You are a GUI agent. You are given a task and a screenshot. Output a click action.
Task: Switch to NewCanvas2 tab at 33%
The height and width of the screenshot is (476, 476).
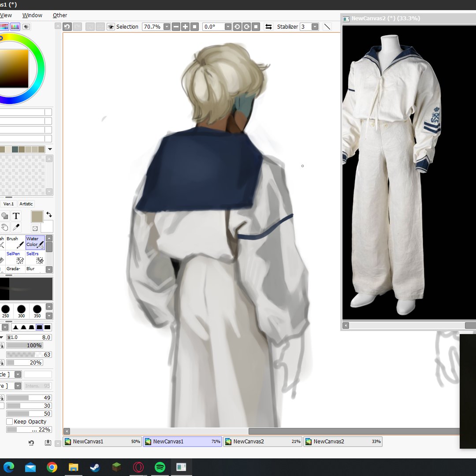click(343, 441)
